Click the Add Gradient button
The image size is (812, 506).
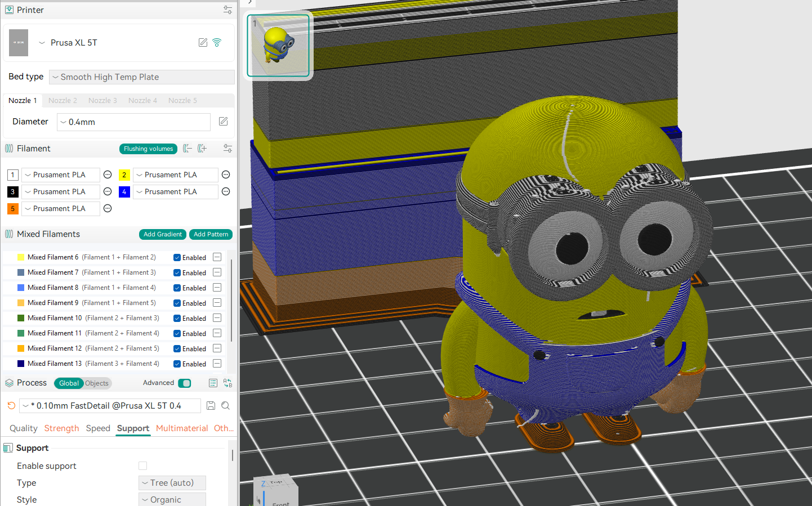tap(163, 234)
